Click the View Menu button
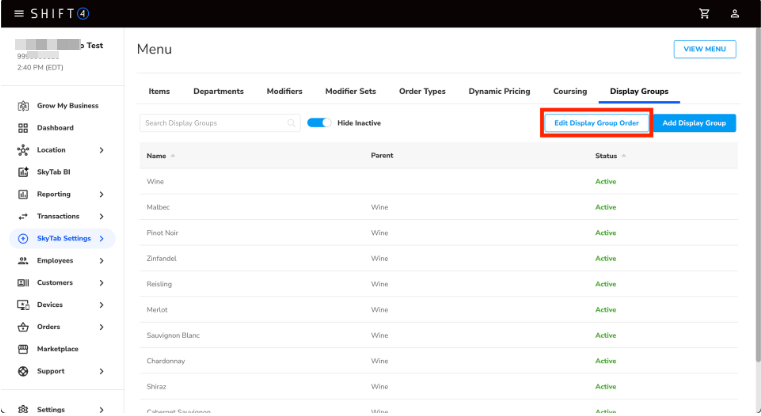Screen dimensions: 761x416 click(704, 49)
